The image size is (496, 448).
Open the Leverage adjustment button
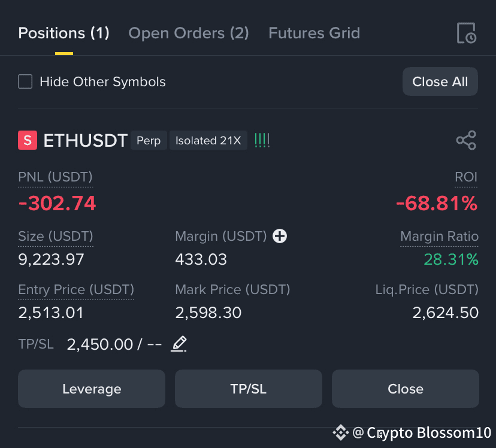pyautogui.click(x=92, y=389)
